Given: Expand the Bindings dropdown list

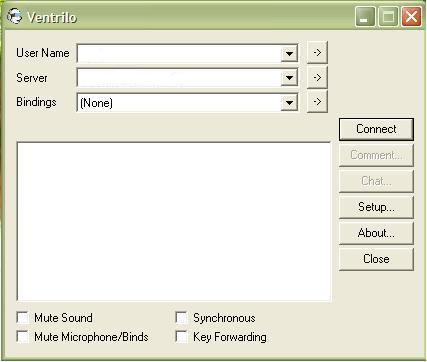Looking at the screenshot, I should click(x=289, y=102).
